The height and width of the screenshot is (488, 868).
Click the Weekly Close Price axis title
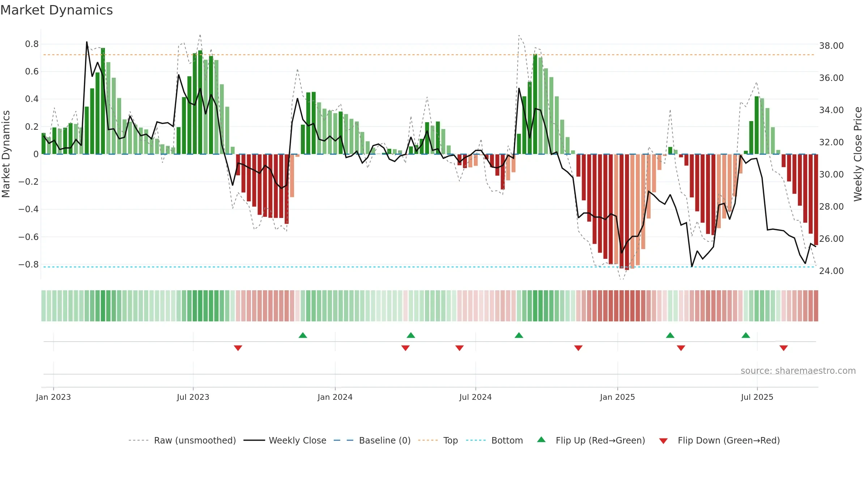(x=858, y=154)
